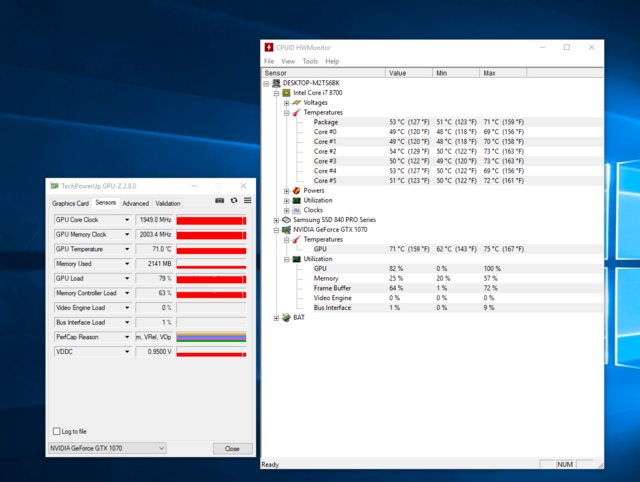
Task: Toggle the Log to file checkbox
Action: pyautogui.click(x=57, y=431)
